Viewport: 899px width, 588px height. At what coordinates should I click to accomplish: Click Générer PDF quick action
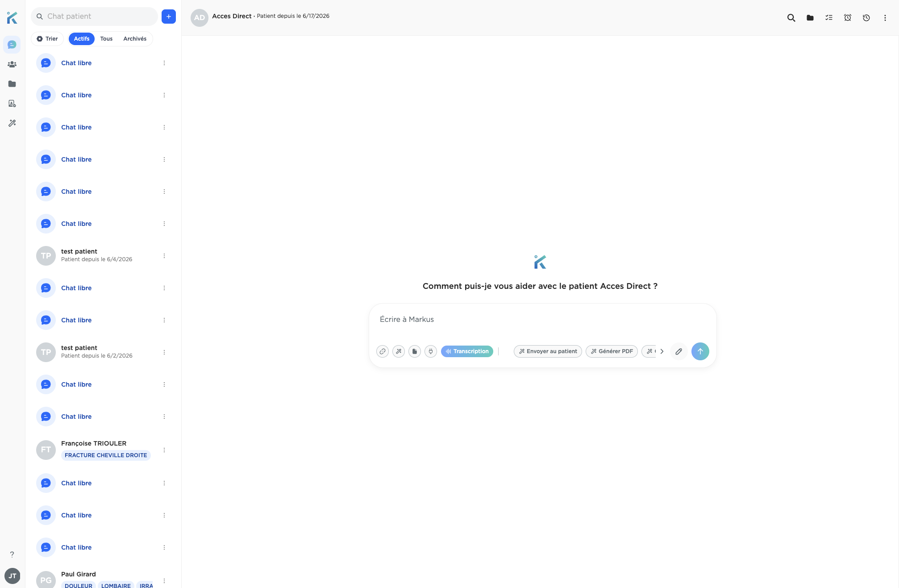[x=612, y=351]
